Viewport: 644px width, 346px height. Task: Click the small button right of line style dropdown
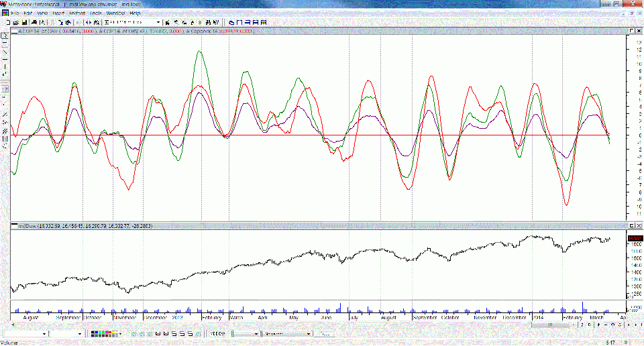(325, 333)
